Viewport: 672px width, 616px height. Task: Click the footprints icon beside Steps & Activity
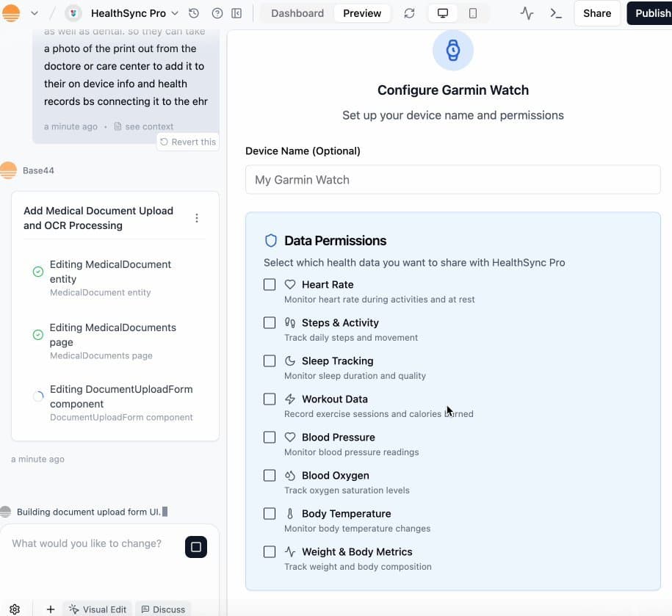point(290,322)
